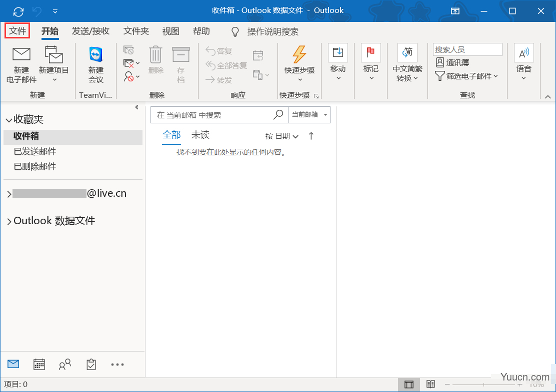This screenshot has width=556, height=392.
Task: Open the Quick Access Toolbar customize dropdown
Action: tap(55, 11)
